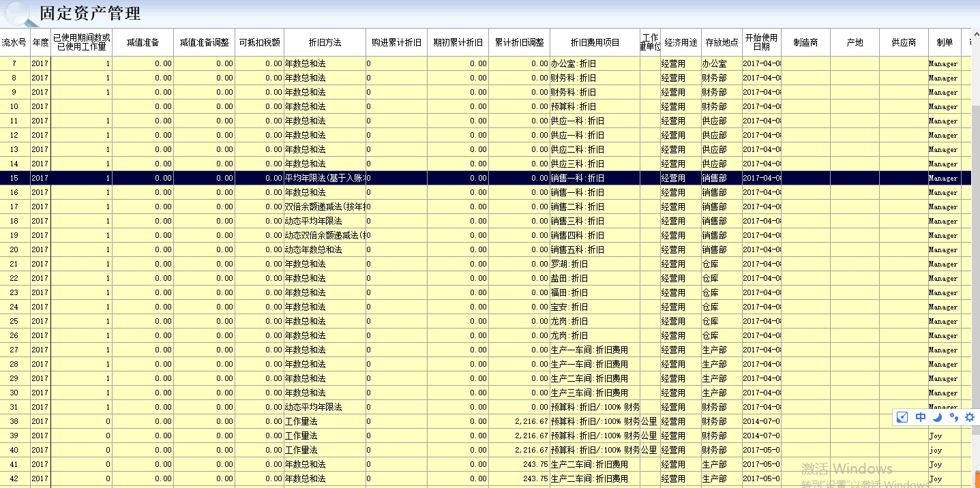This screenshot has height=488, width=980.
Task: Click the 仓库 location cell in row 21
Action: tap(722, 264)
